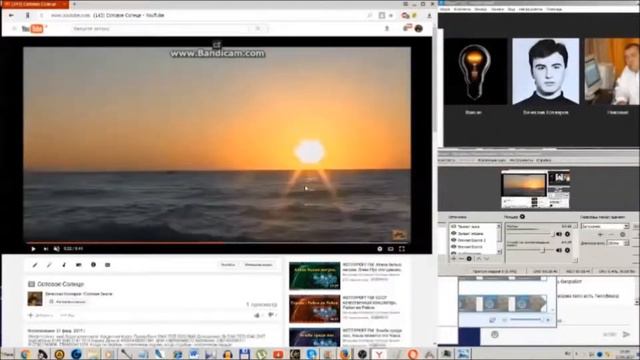Image resolution: width=640 pixels, height=360 pixels.
Task: Open OBS source properties gear
Action: (x=469, y=259)
